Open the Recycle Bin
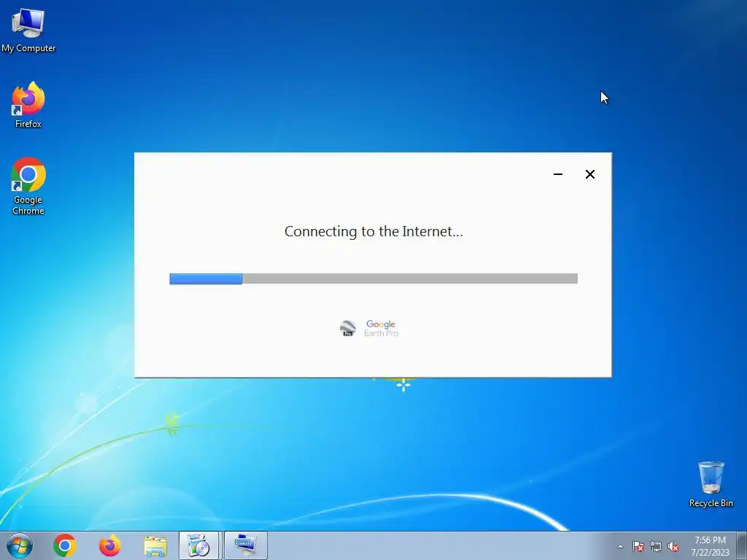 711,484
